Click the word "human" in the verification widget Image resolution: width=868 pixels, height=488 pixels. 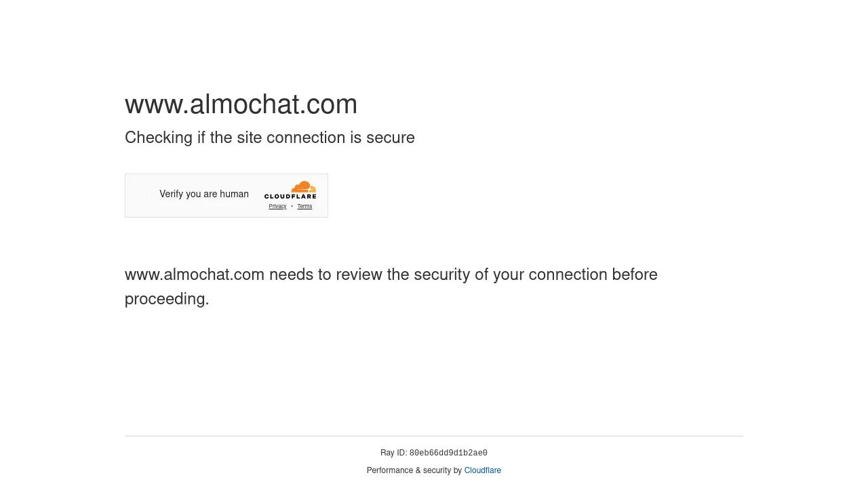pos(234,194)
